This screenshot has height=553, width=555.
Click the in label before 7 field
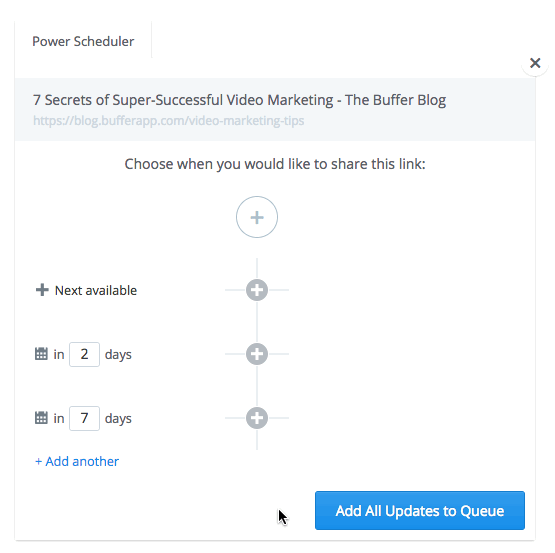[59, 418]
